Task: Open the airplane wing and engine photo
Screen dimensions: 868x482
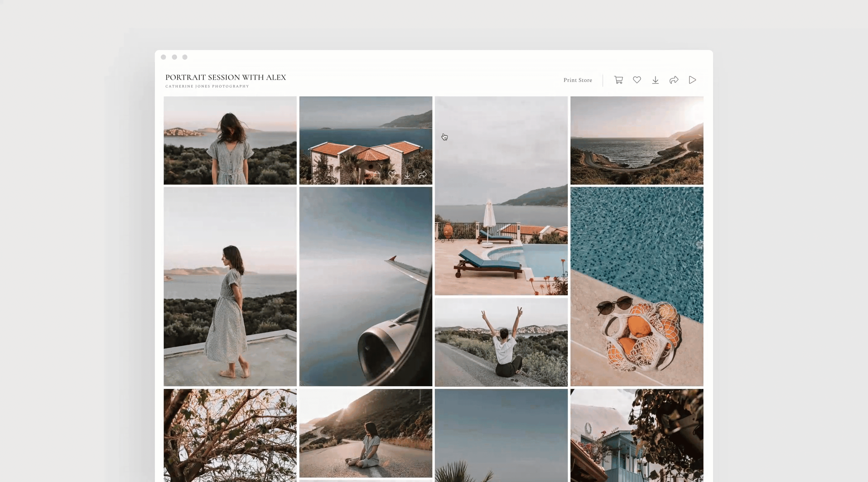Action: pos(366,286)
